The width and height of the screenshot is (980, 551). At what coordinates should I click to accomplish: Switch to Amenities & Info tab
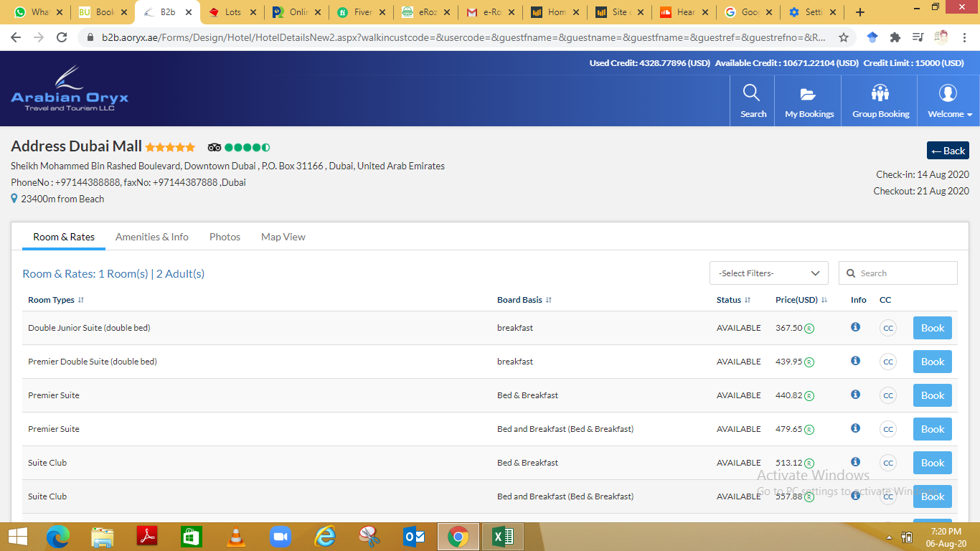click(152, 237)
